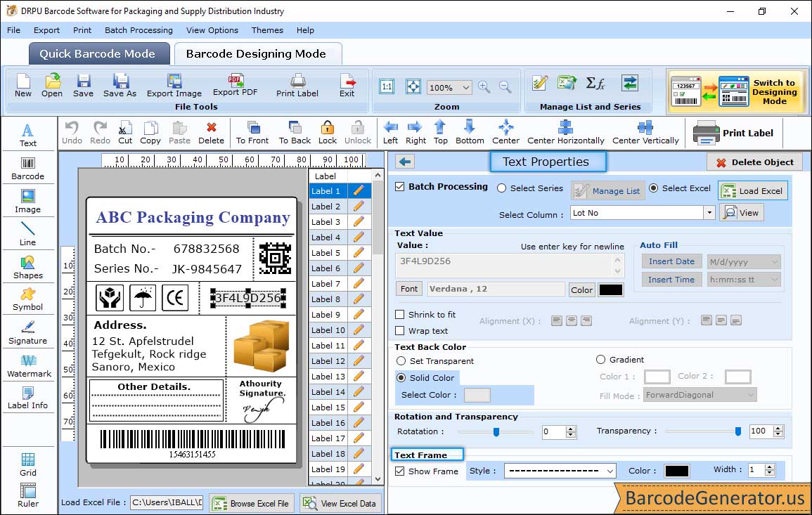Open the File menu
The height and width of the screenshot is (515, 812).
tap(14, 30)
